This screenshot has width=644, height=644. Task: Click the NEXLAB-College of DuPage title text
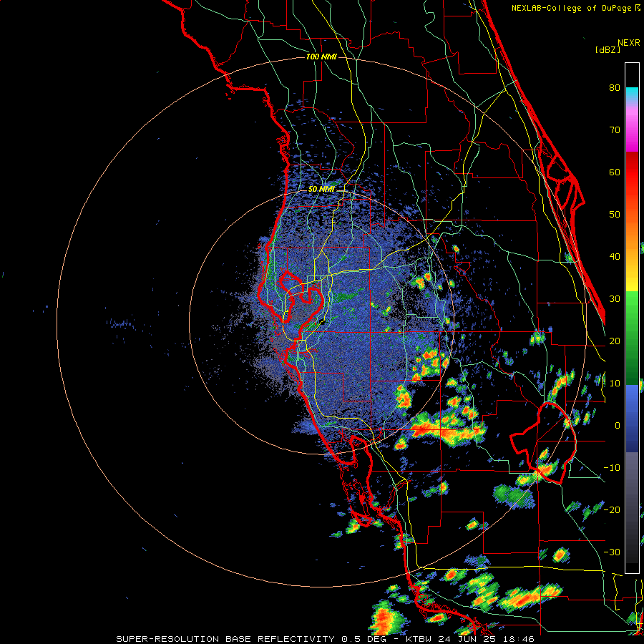[x=572, y=8]
